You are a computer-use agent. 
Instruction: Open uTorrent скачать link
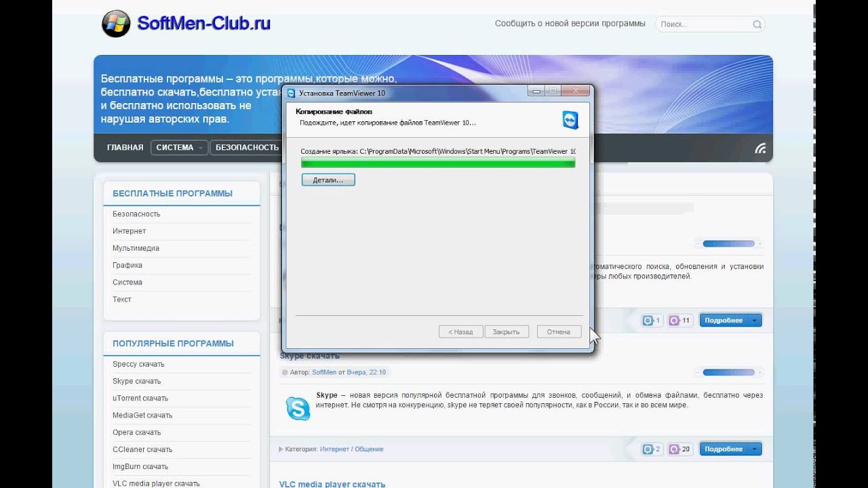(x=140, y=398)
